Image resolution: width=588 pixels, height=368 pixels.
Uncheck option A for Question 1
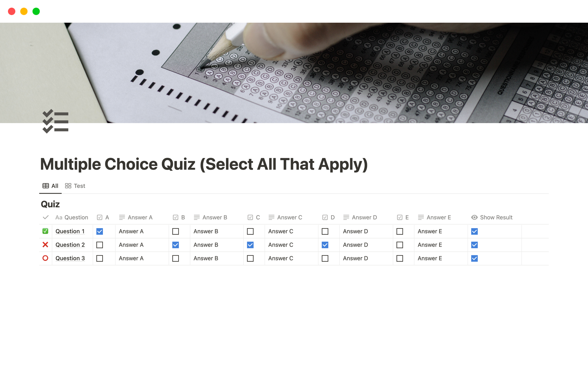100,232
